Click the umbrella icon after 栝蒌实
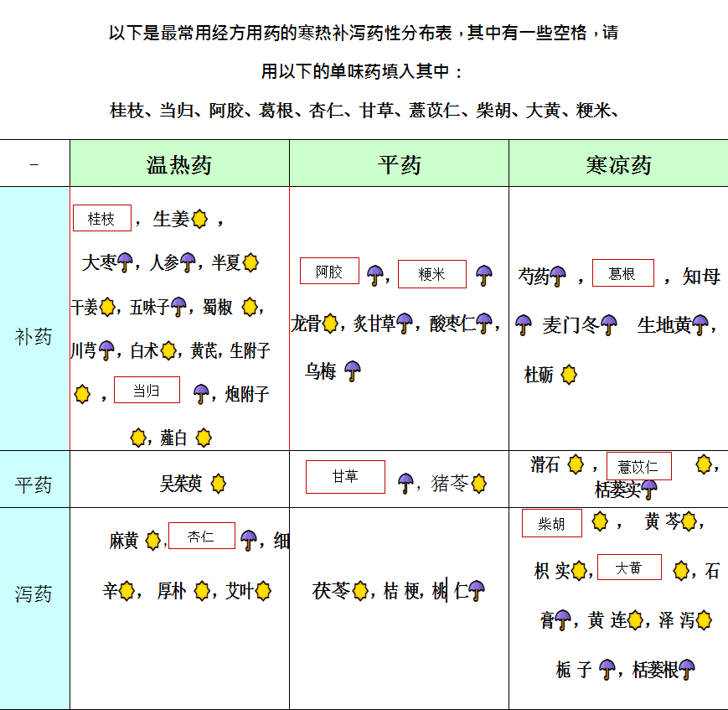Viewport: 728px width, 710px height. (649, 490)
